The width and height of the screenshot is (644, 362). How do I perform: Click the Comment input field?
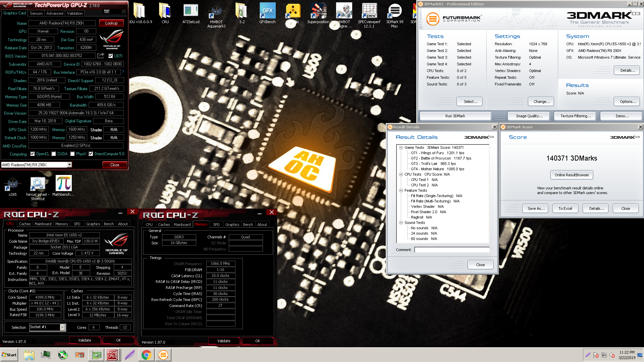tap(452, 250)
